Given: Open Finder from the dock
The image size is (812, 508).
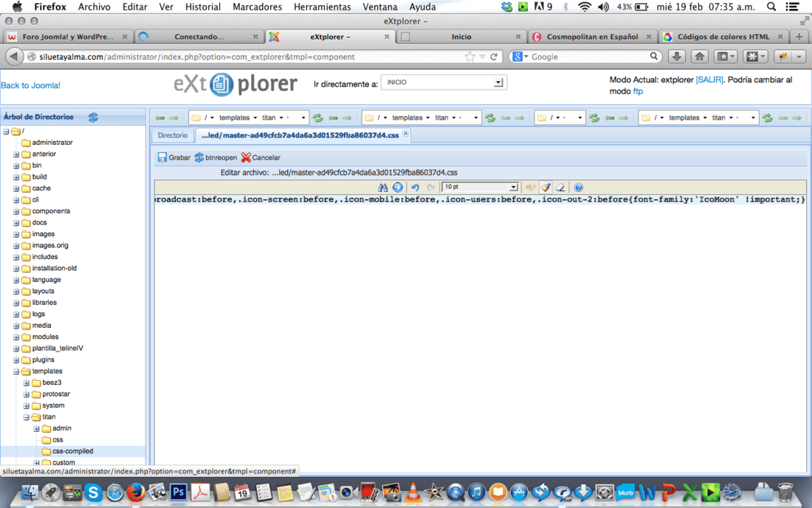Looking at the screenshot, I should pyautogui.click(x=30, y=492).
